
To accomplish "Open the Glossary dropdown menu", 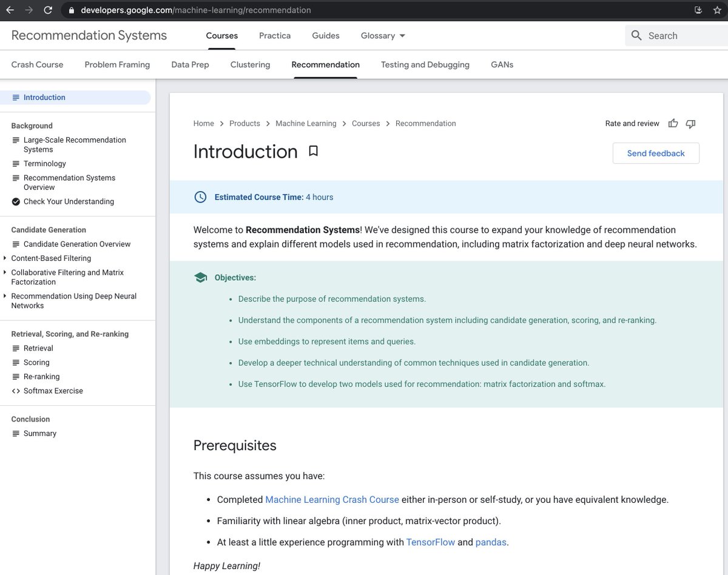I will coord(382,35).
